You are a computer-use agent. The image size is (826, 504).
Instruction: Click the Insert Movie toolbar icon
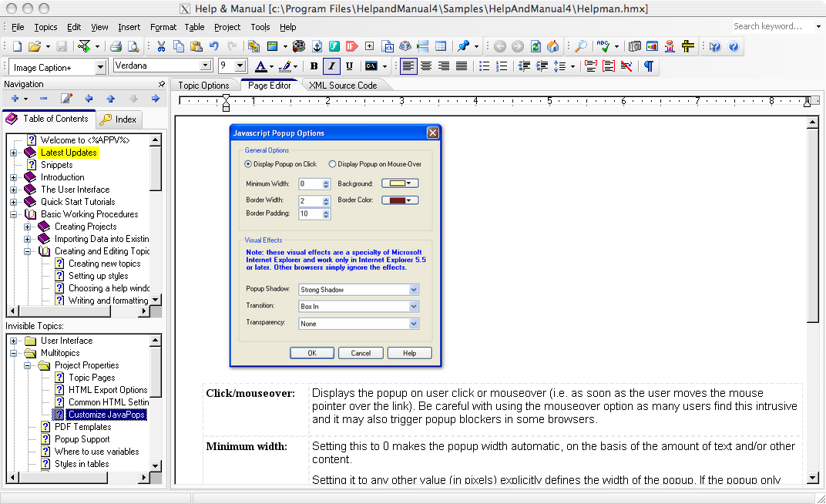297,45
